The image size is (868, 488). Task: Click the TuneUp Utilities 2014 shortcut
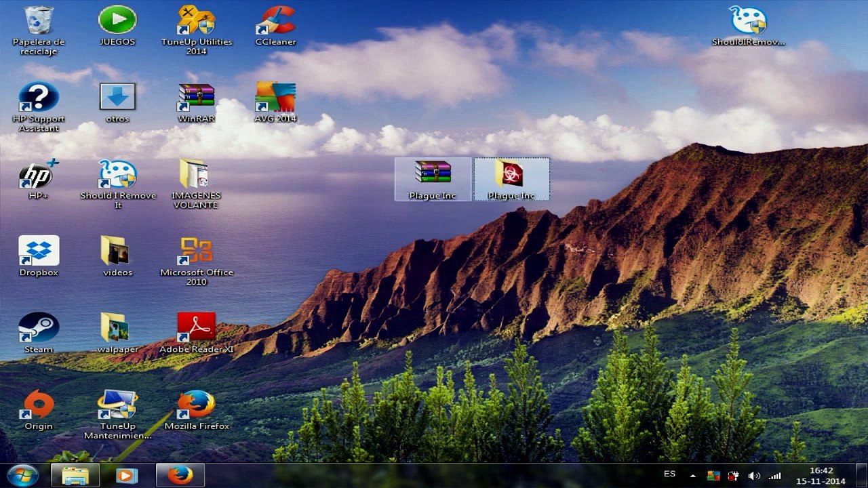pyautogui.click(x=197, y=30)
